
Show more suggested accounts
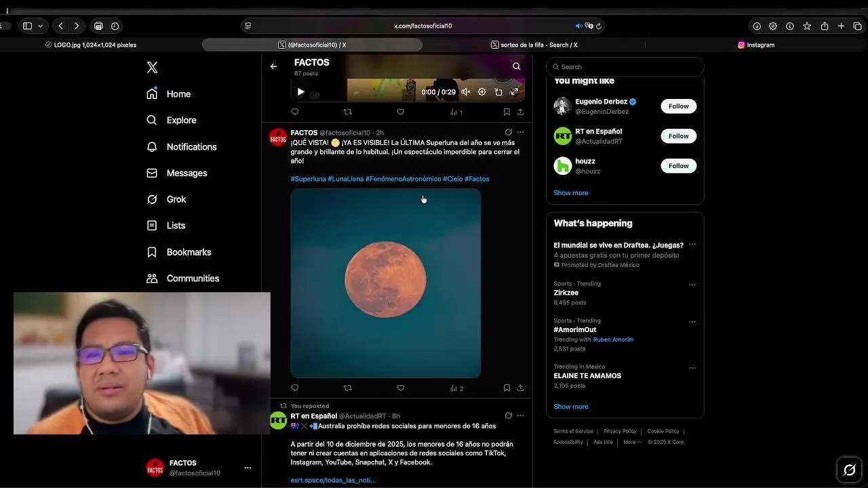click(571, 192)
